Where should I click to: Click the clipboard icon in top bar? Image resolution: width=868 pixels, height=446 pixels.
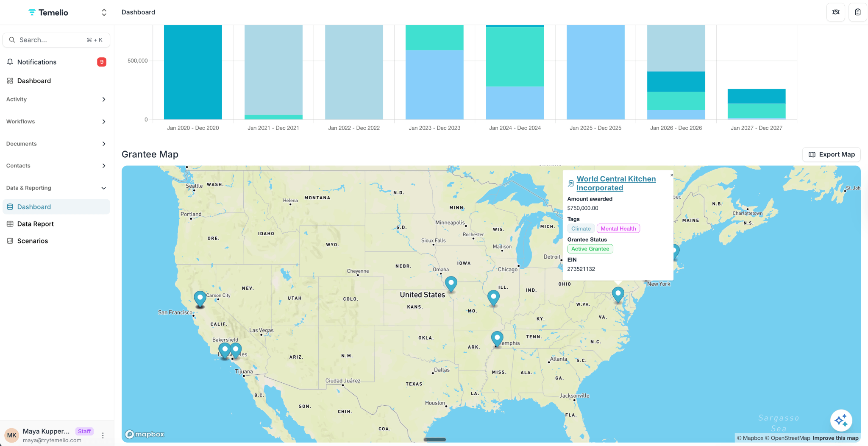(858, 12)
